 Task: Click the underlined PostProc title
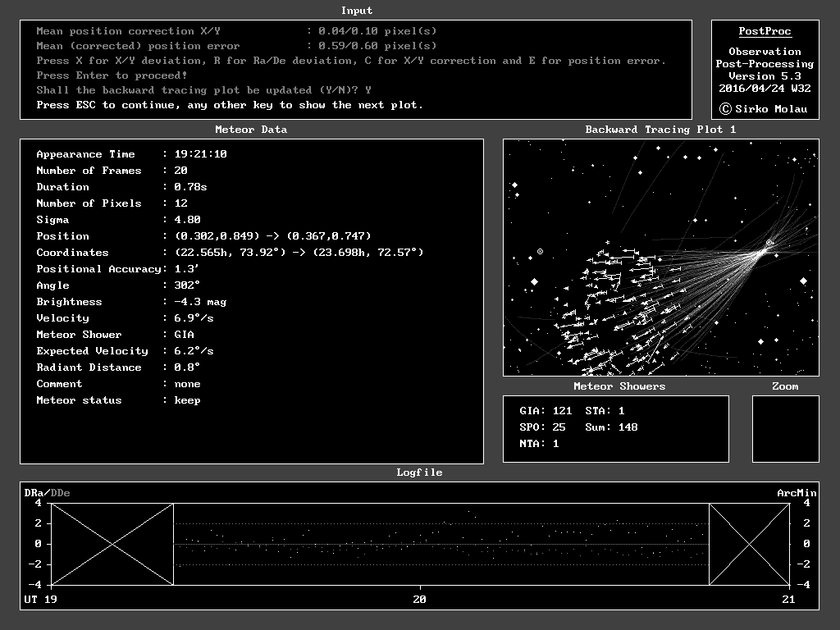pyautogui.click(x=765, y=32)
